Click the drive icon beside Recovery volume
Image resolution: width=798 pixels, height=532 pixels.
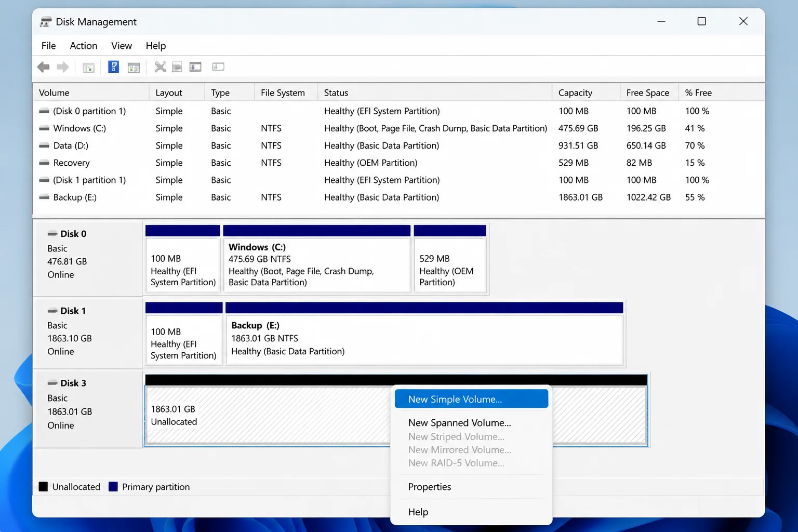pos(44,163)
